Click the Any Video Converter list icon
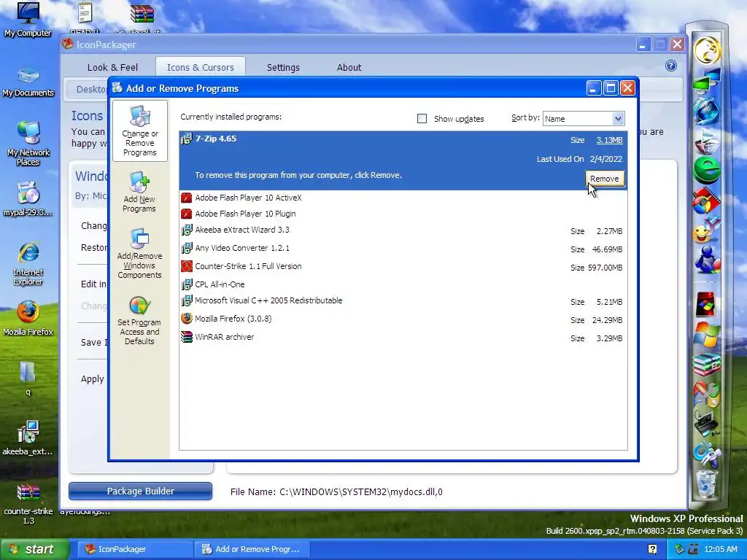Viewport: 747px width, 560px height. point(186,248)
